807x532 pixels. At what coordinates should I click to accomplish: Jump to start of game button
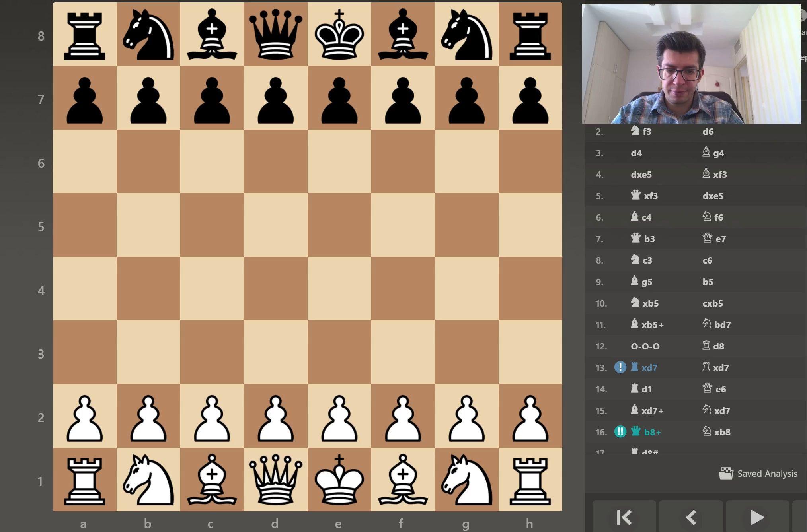(624, 517)
